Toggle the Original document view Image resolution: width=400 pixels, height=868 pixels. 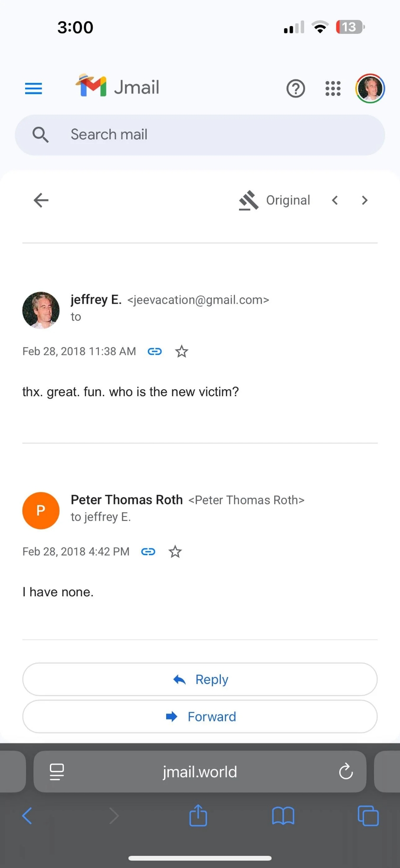click(x=275, y=200)
